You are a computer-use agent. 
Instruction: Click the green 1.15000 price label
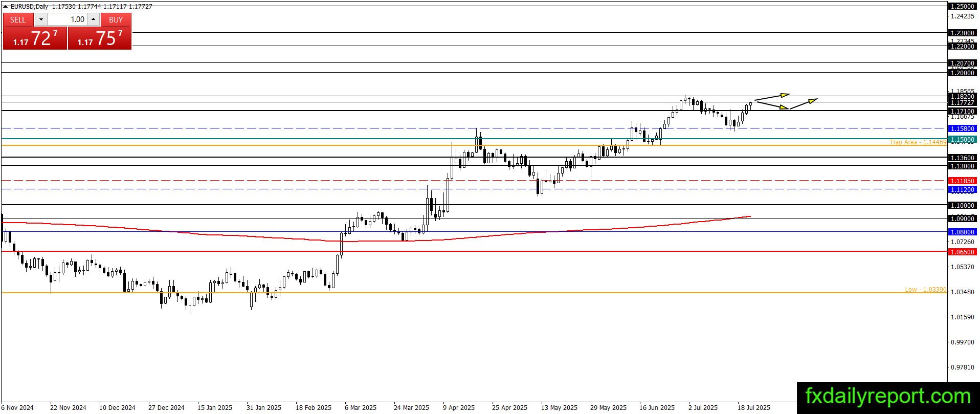[x=962, y=139]
